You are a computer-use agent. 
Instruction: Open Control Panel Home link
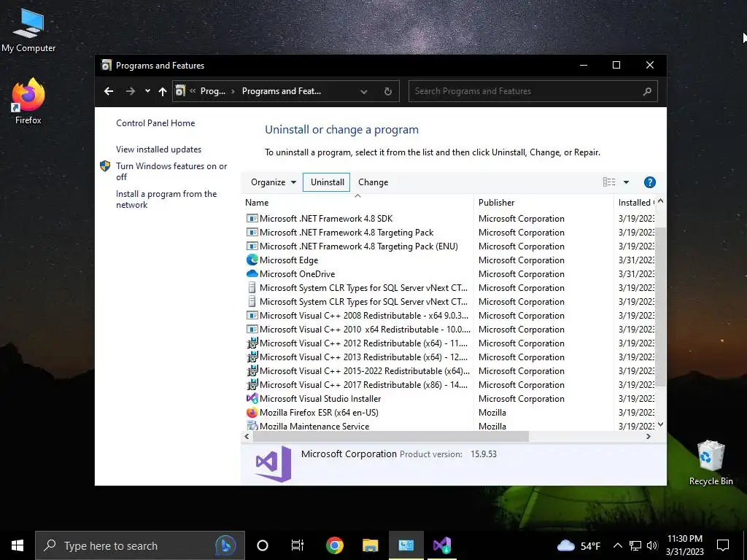[x=155, y=122]
